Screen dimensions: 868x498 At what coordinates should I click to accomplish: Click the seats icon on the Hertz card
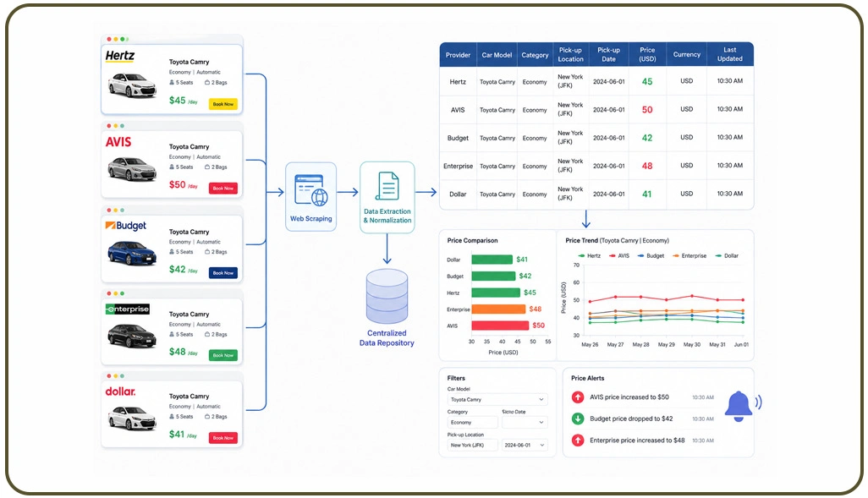tap(172, 83)
